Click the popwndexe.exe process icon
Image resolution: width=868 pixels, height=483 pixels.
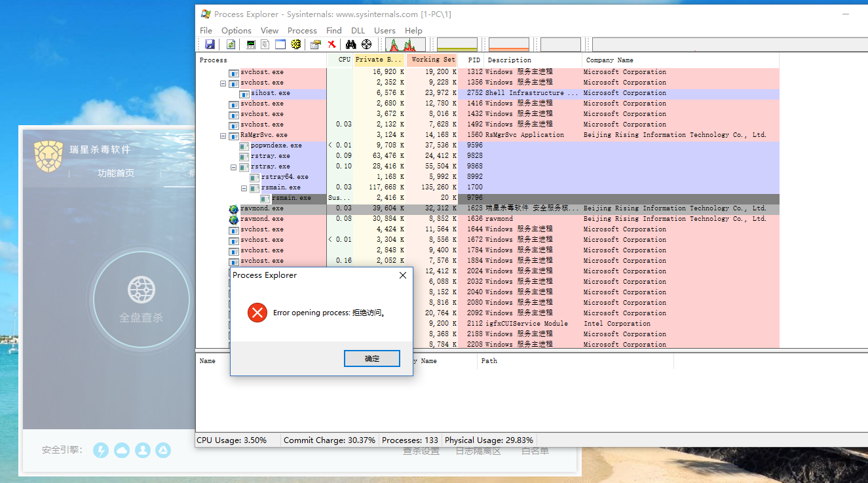click(244, 145)
